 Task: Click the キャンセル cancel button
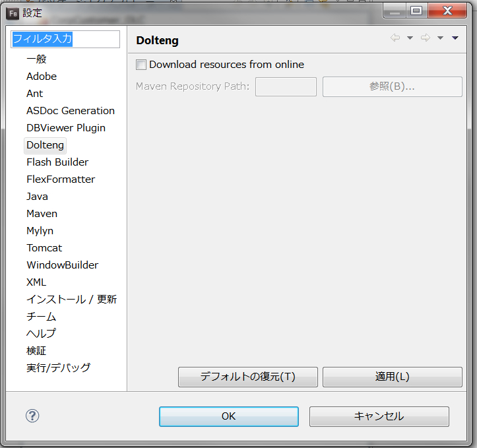point(379,416)
